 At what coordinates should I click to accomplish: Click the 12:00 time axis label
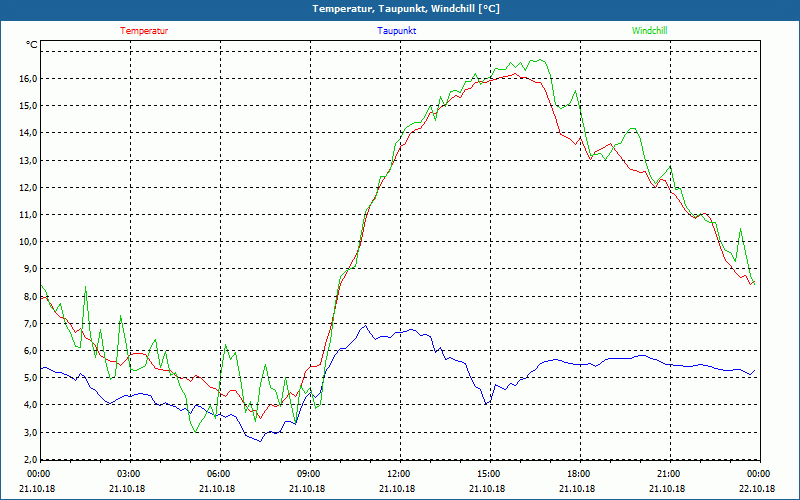pos(400,474)
